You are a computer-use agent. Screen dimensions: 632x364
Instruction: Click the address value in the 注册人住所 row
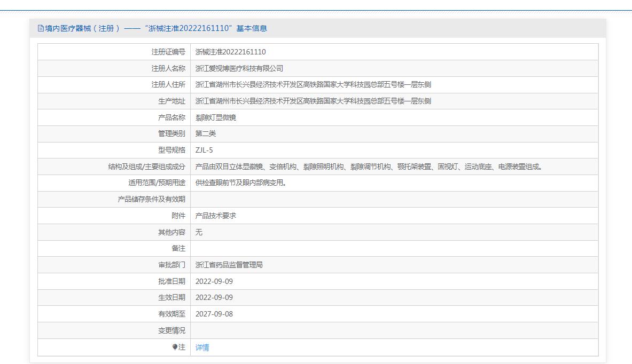(x=313, y=84)
